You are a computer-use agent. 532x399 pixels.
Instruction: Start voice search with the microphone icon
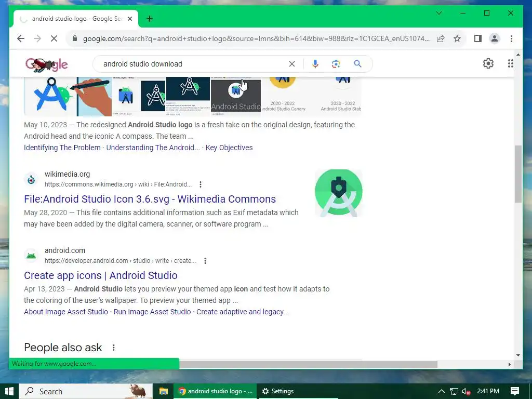point(315,64)
